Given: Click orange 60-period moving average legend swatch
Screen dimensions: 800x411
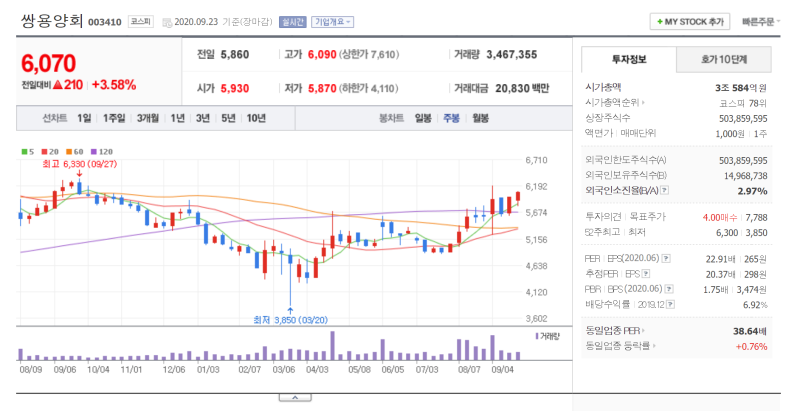Looking at the screenshot, I should pyautogui.click(x=69, y=152).
